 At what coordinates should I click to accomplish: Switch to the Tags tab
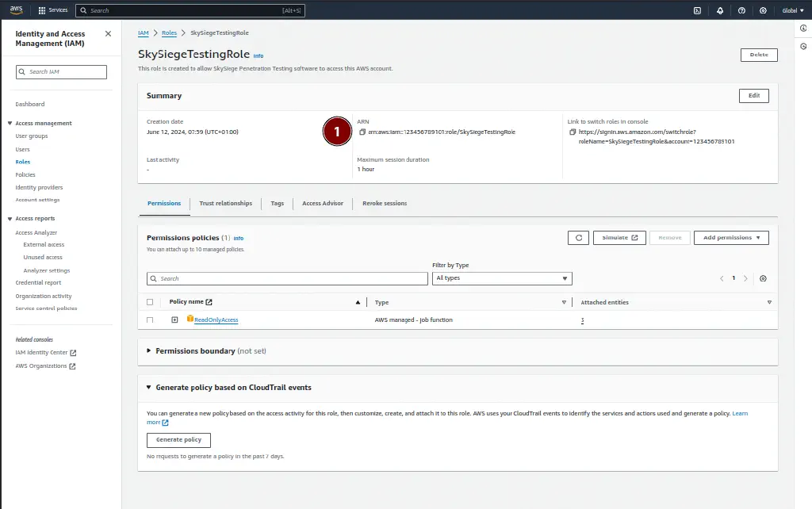point(277,204)
